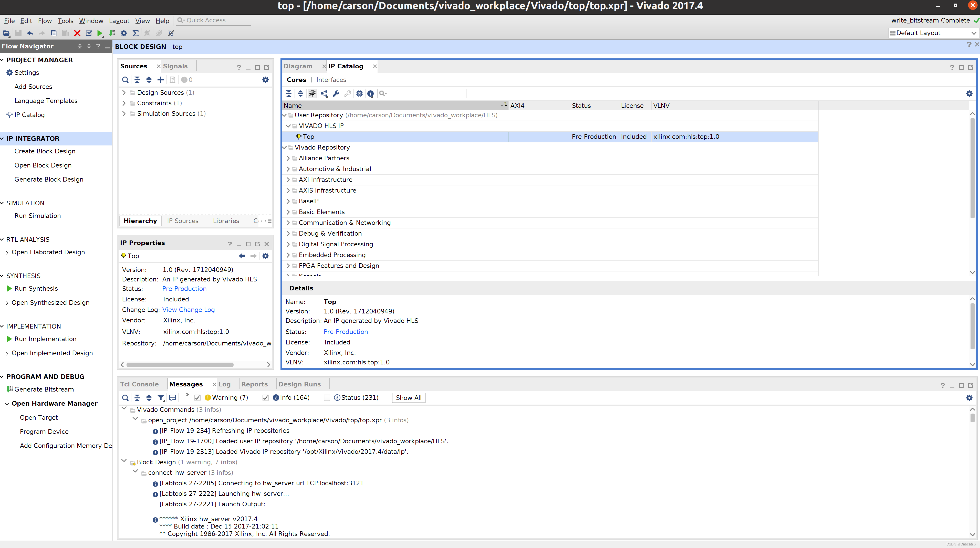Open the Messages panel settings gear
Image resolution: width=980 pixels, height=548 pixels.
point(969,398)
